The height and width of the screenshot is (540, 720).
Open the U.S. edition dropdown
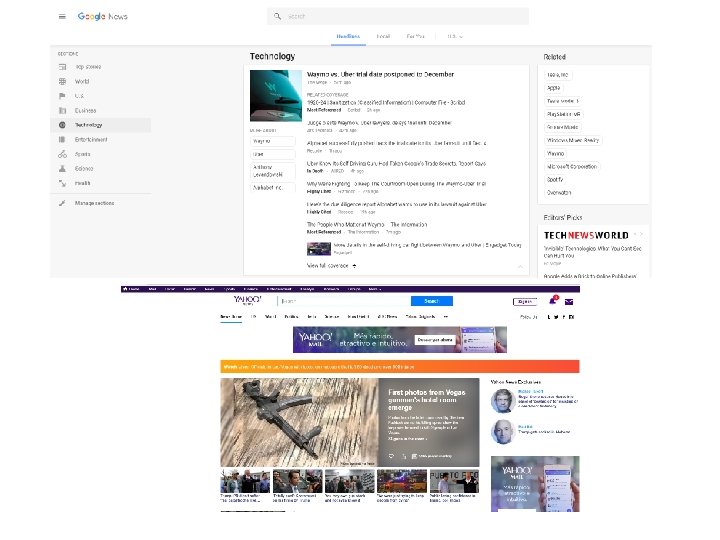pos(455,36)
